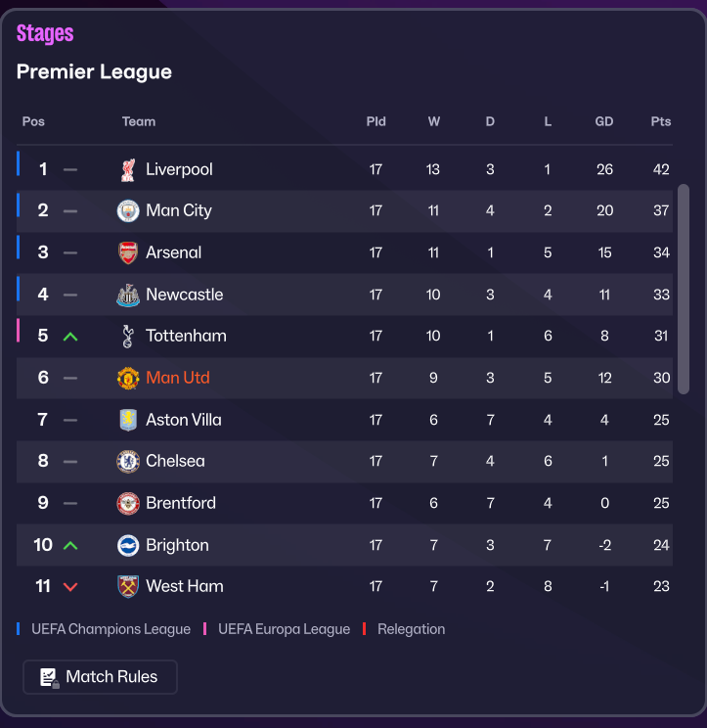
Task: Sort the table by Pts column header
Action: click(661, 122)
